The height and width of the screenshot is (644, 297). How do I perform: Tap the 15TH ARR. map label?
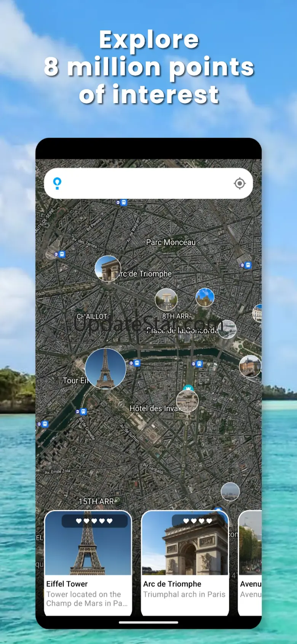pos(97,501)
